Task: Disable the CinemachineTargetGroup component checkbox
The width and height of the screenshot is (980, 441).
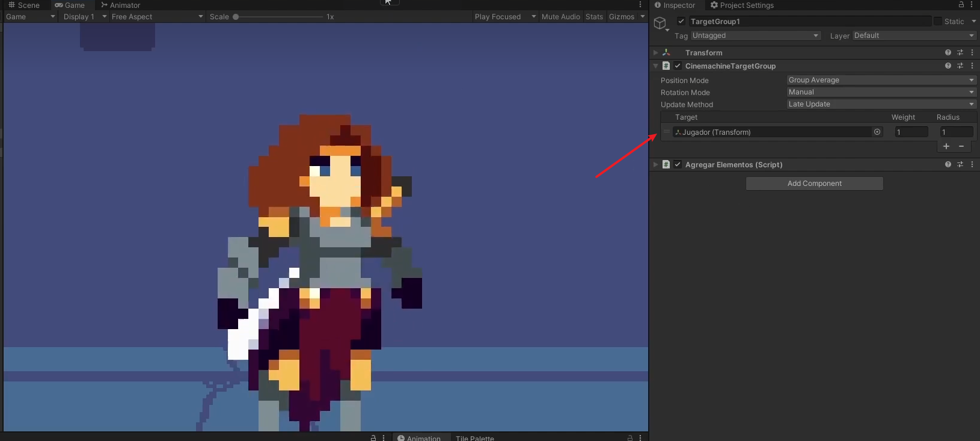Action: click(x=678, y=66)
